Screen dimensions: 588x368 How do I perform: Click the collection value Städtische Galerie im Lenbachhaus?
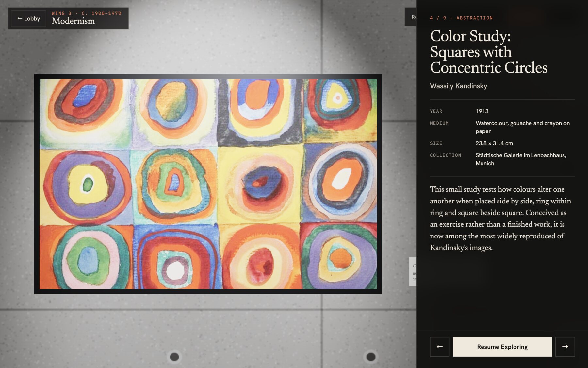521,159
